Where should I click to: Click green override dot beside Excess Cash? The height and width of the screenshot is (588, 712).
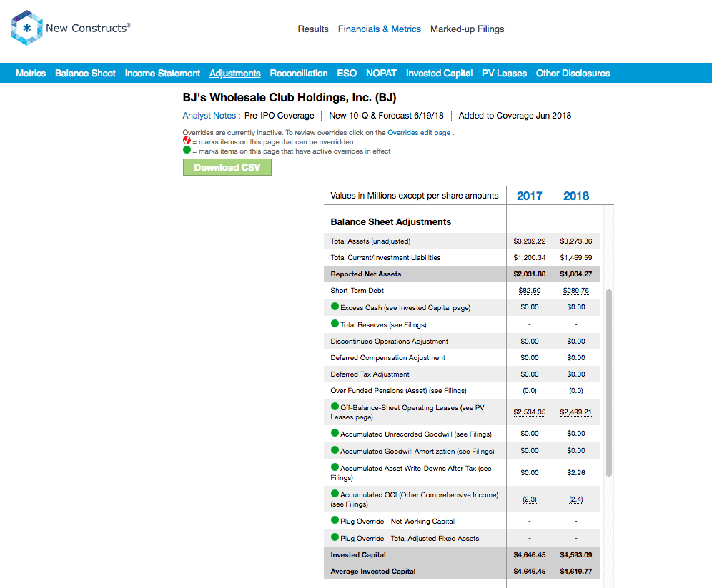335,307
